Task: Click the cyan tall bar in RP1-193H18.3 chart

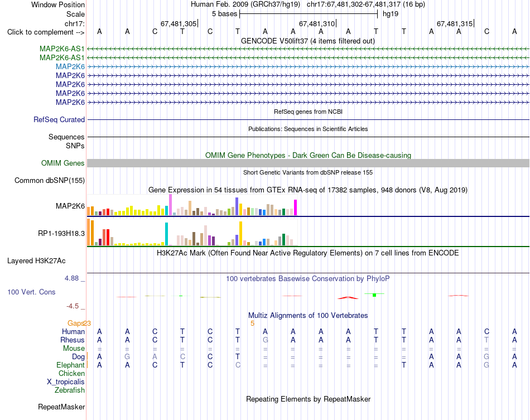Action: point(166,234)
